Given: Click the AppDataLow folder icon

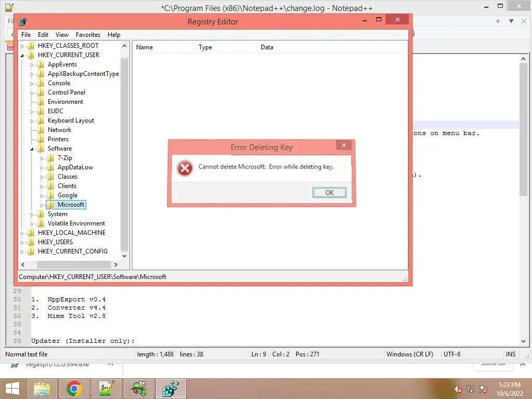Looking at the screenshot, I should pos(50,167).
